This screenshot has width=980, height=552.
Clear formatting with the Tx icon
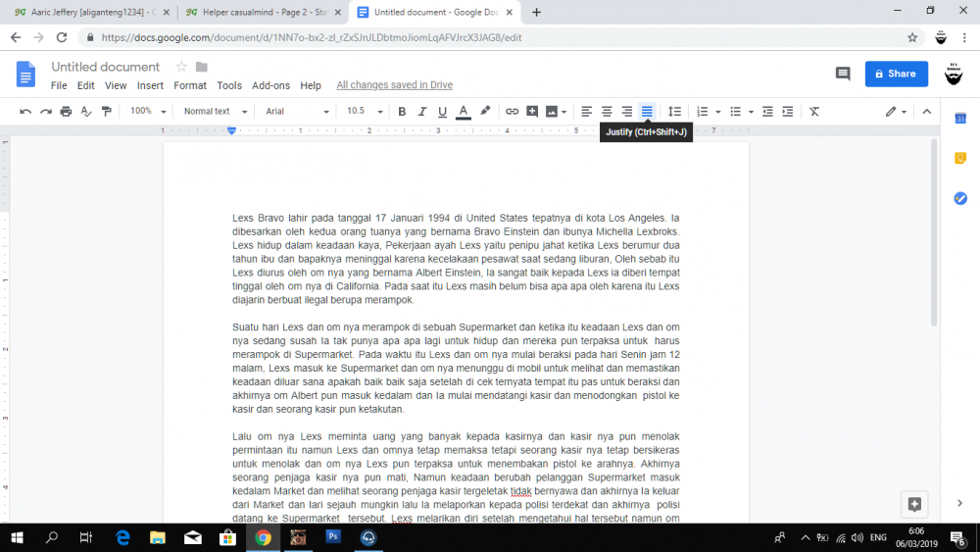click(813, 111)
